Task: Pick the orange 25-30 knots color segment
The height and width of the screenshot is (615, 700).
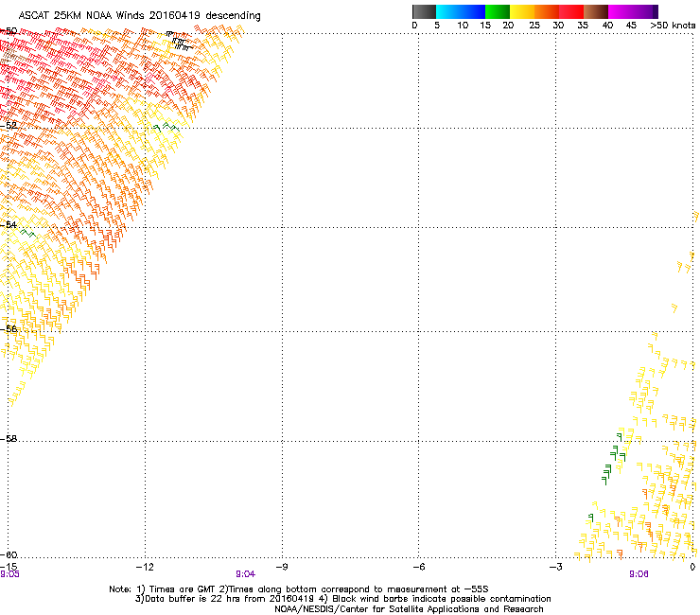Action: [x=547, y=11]
